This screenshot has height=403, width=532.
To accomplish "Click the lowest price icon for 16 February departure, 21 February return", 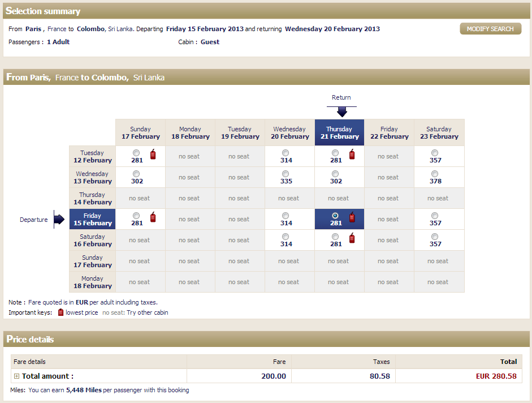I will [x=352, y=238].
